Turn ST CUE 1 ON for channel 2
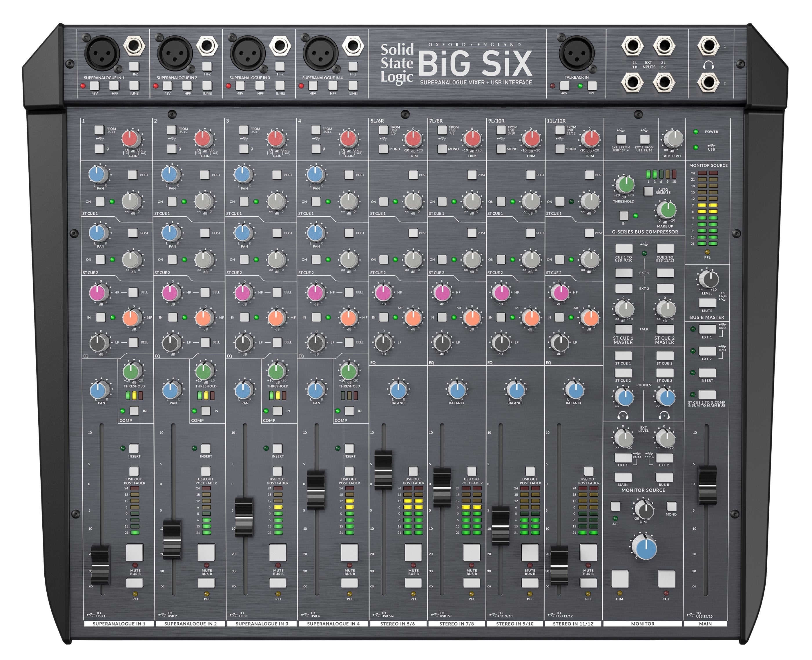Screen dimensions: 812x660 (172, 202)
